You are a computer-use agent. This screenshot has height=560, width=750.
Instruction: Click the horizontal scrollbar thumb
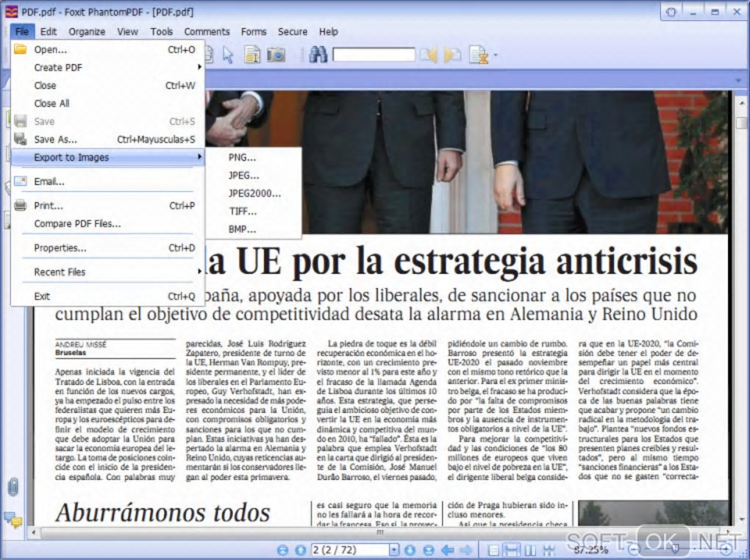tap(380, 532)
